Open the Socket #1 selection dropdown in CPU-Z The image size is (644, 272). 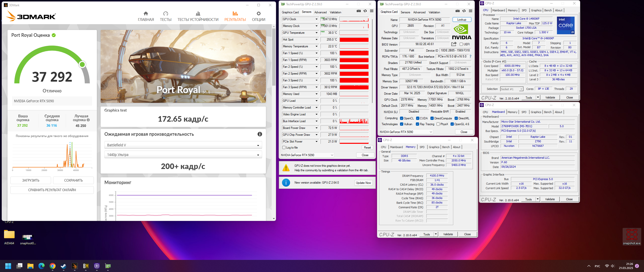(x=512, y=89)
